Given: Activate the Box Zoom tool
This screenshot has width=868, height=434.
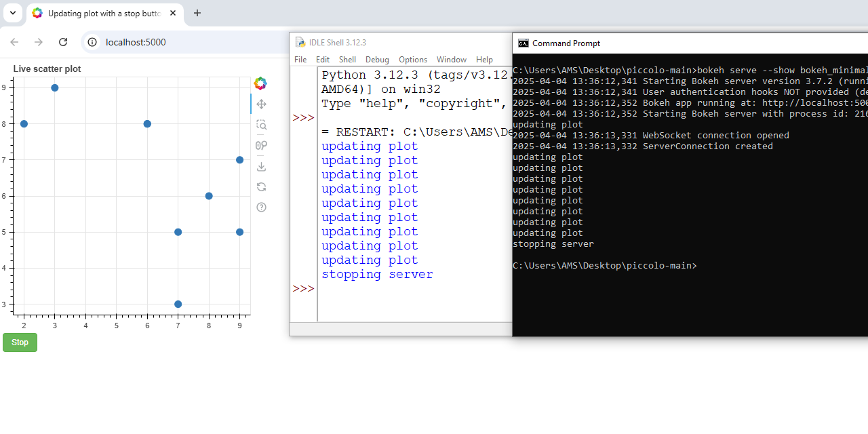Looking at the screenshot, I should click(x=260, y=124).
